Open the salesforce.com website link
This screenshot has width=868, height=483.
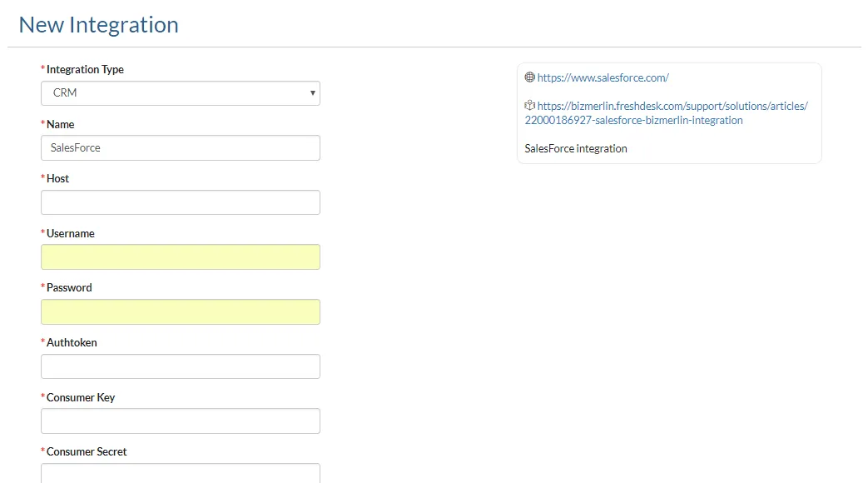pyautogui.click(x=603, y=77)
